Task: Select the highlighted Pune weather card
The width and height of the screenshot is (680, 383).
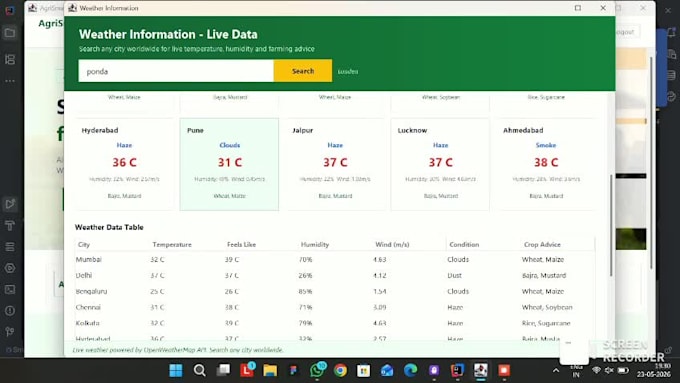Action: point(229,164)
